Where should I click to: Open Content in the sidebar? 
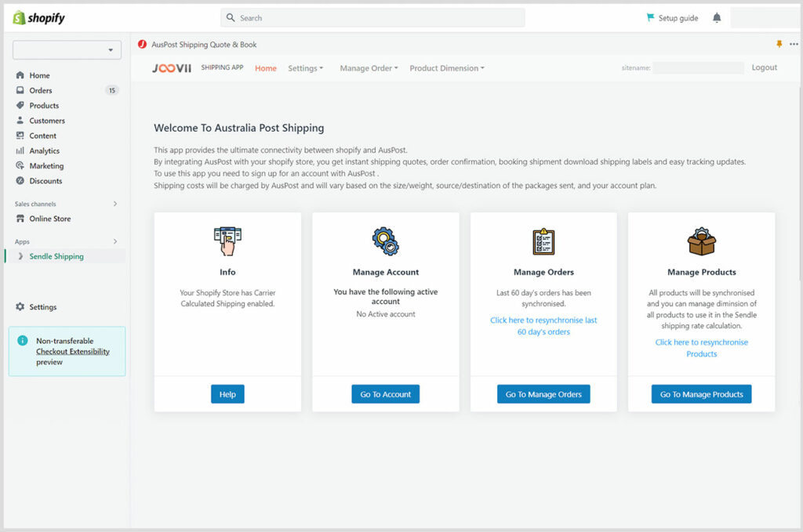[x=42, y=136]
